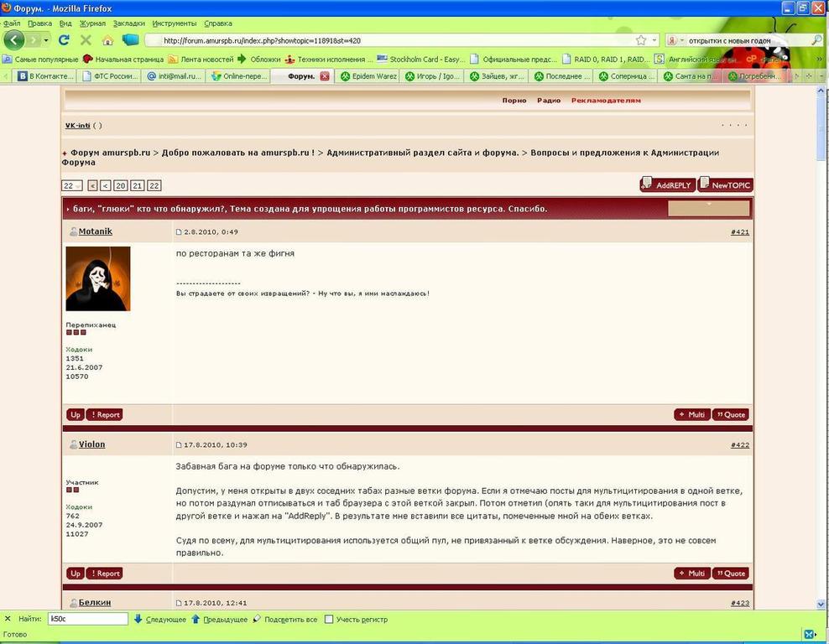Reload the page with the refresh icon
The image size is (829, 644).
pos(64,40)
